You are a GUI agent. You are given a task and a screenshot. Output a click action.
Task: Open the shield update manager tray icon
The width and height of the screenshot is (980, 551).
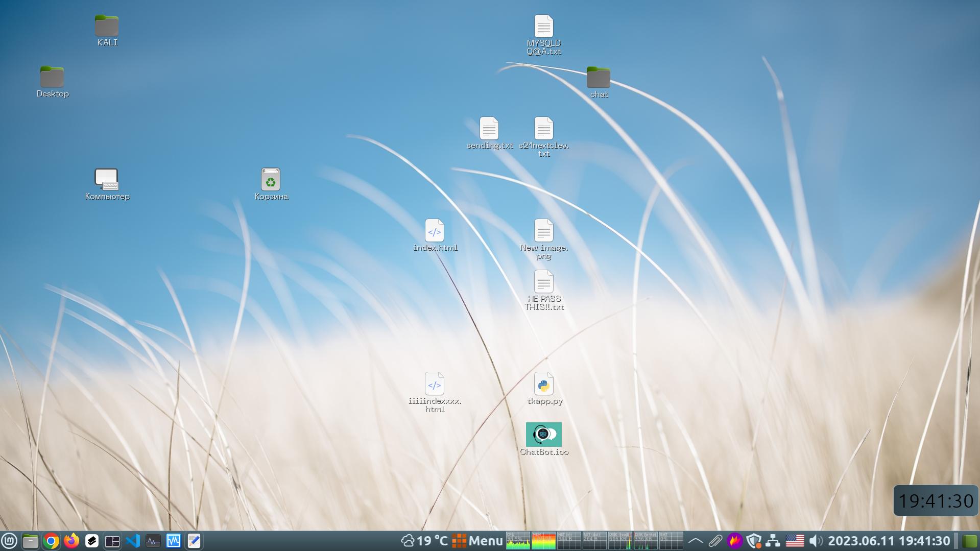[x=754, y=541]
